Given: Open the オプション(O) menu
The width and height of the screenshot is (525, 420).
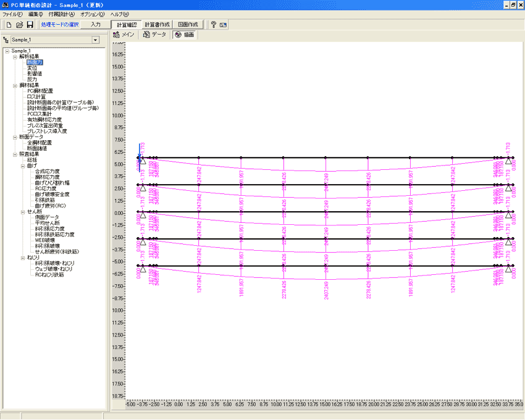Looking at the screenshot, I should pyautogui.click(x=93, y=14).
